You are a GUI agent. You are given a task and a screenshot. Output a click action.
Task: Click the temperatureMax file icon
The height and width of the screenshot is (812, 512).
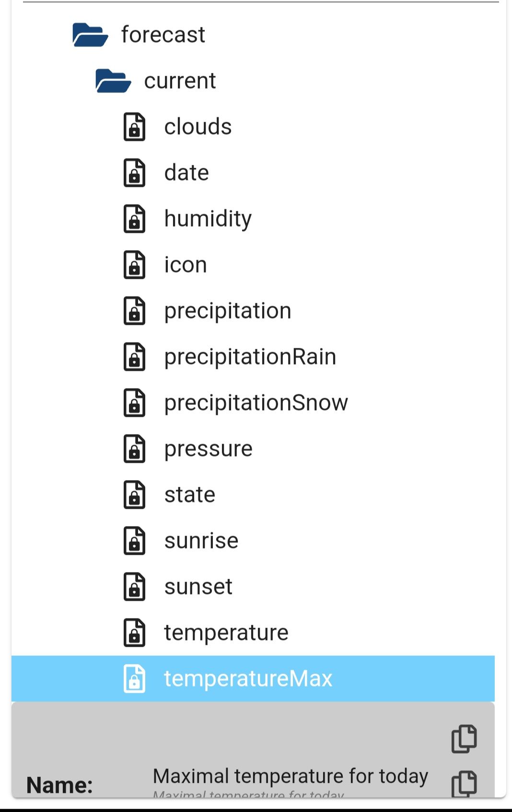coord(135,679)
